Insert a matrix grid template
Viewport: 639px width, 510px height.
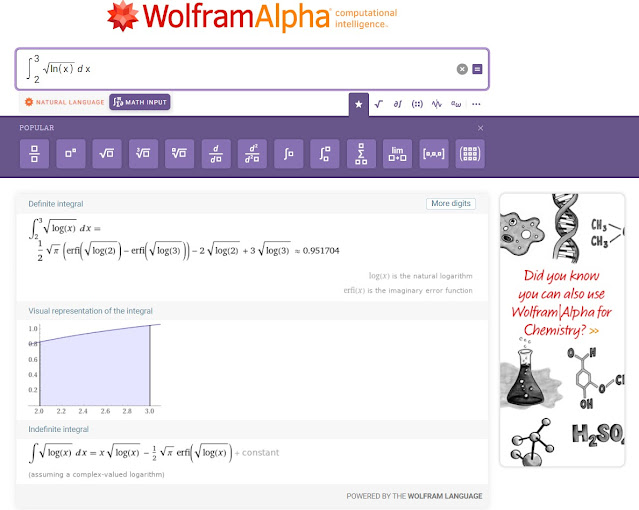470,154
